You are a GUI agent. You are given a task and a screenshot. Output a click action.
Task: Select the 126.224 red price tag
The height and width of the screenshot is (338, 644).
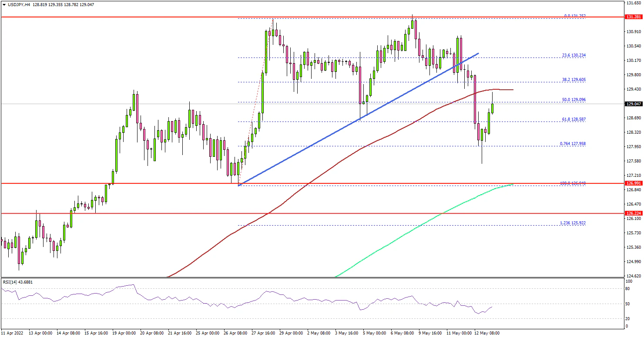click(x=633, y=213)
